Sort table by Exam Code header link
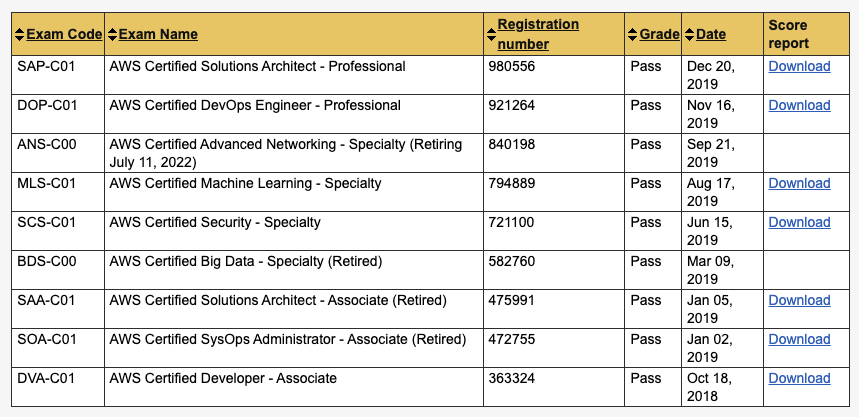Image resolution: width=859 pixels, height=417 pixels. (x=64, y=35)
